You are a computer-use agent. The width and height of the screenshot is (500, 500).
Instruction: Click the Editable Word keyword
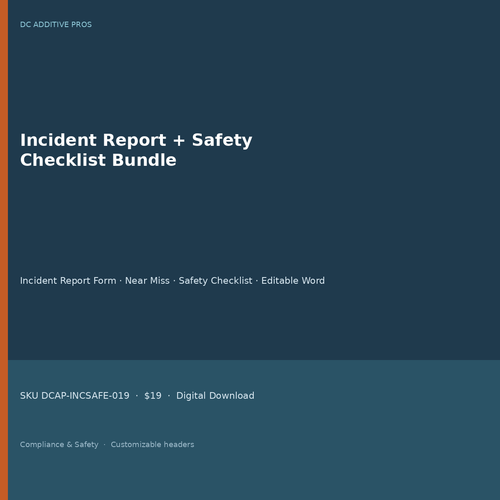tap(293, 281)
